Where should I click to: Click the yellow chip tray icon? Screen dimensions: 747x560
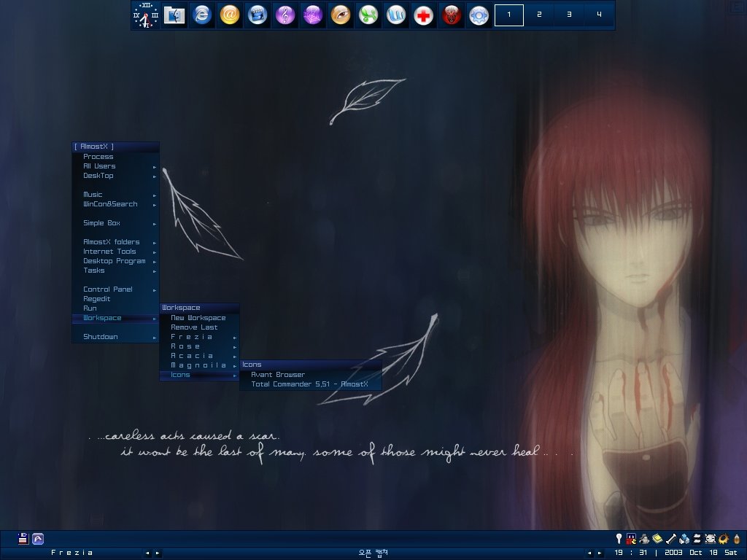tap(657, 539)
